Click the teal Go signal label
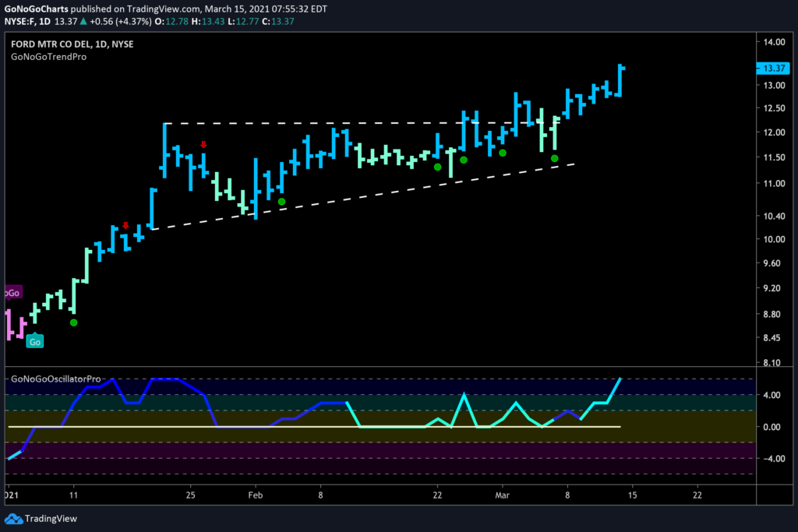Viewport: 798px width, 532px height. (34, 341)
